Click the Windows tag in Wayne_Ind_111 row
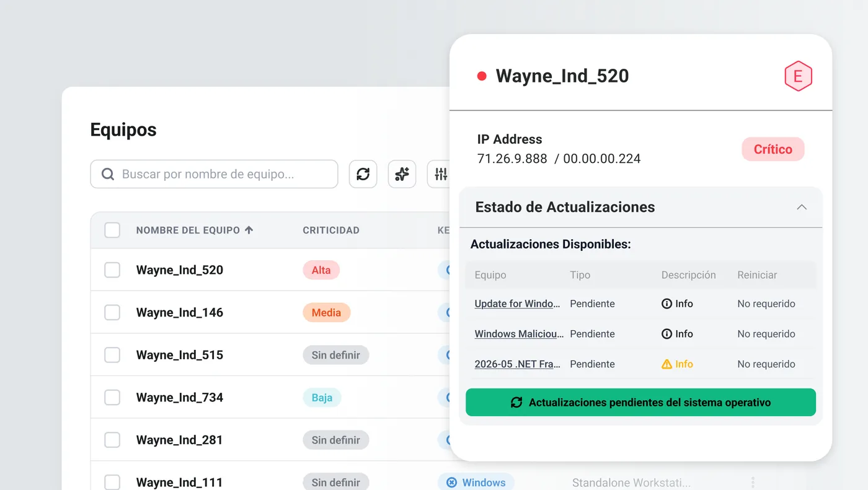The width and height of the screenshot is (868, 490). (x=476, y=483)
